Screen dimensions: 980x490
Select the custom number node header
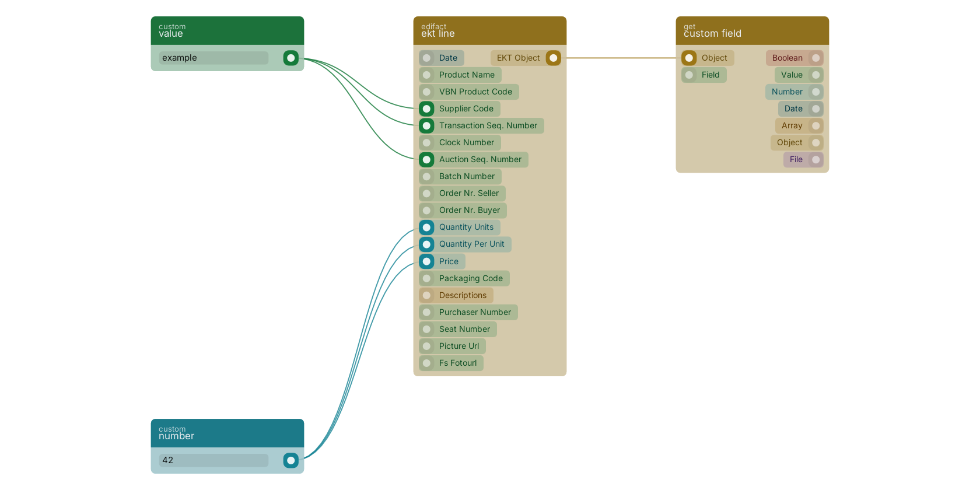point(228,433)
